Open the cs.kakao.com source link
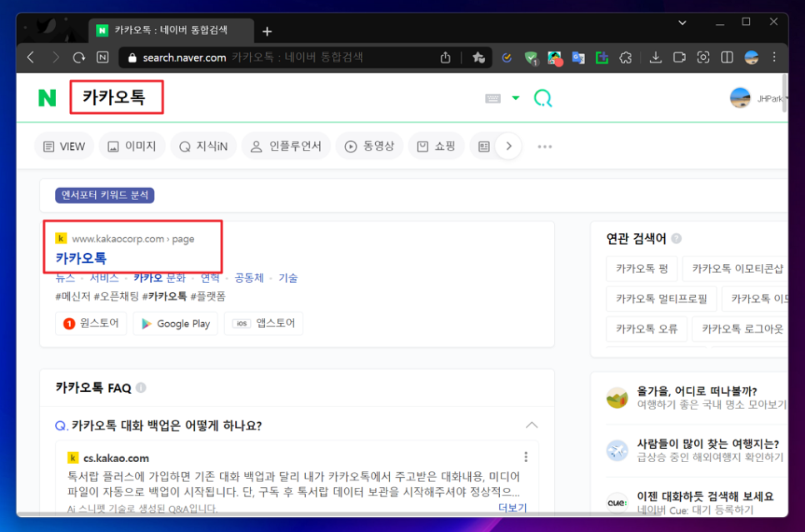The height and width of the screenshot is (532, 805). (116, 458)
